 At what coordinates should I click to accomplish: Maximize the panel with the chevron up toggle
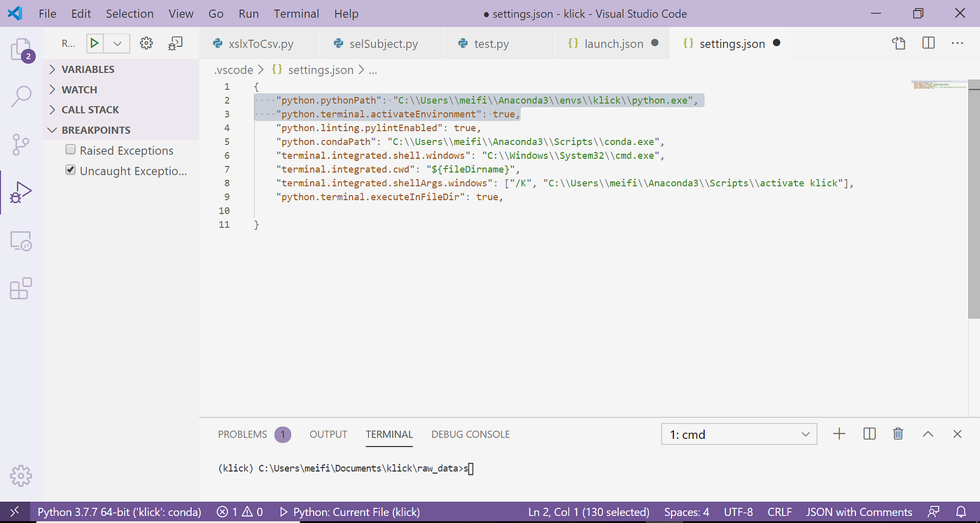point(927,433)
